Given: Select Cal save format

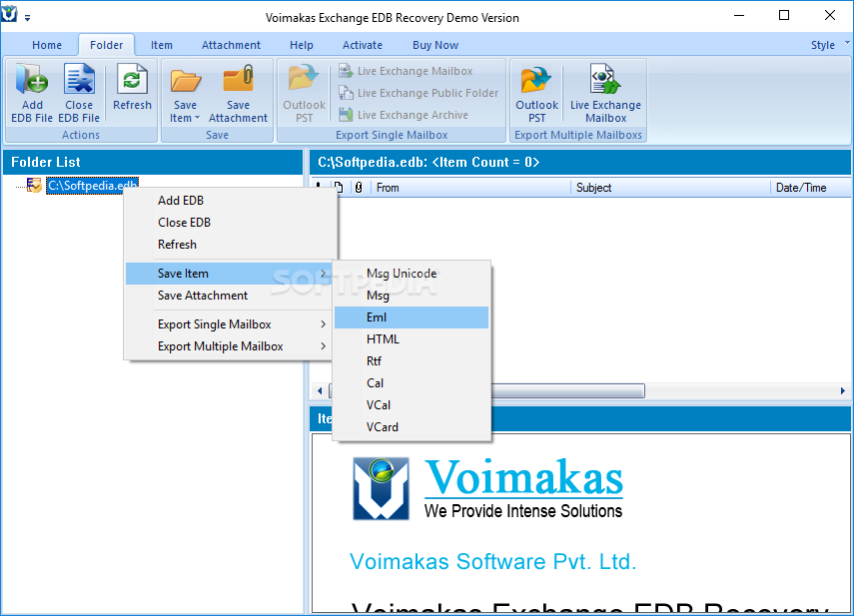Looking at the screenshot, I should coord(412,383).
